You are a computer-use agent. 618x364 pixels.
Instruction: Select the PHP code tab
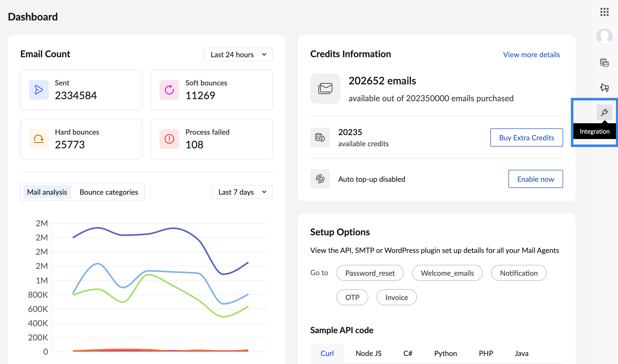tap(486, 353)
